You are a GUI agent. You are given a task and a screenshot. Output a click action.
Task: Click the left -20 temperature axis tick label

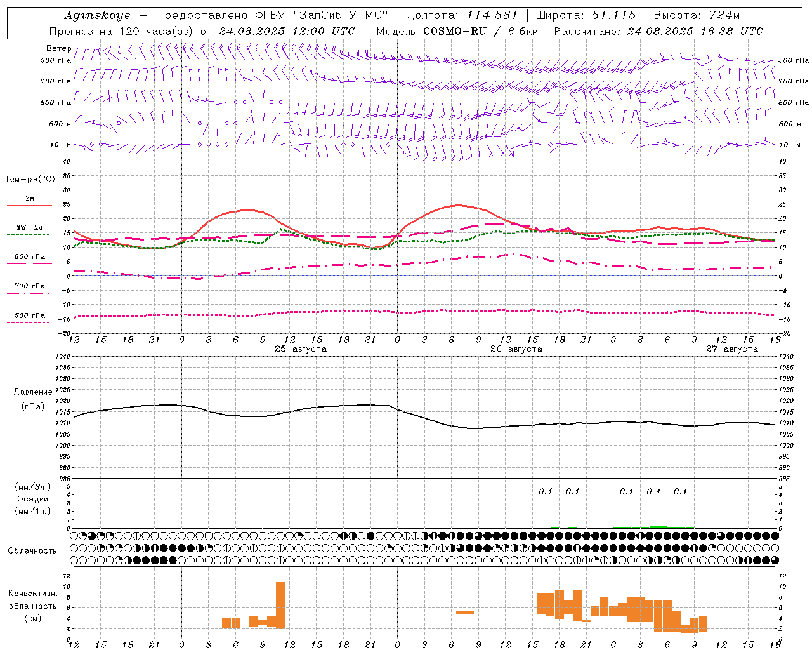pos(64,333)
